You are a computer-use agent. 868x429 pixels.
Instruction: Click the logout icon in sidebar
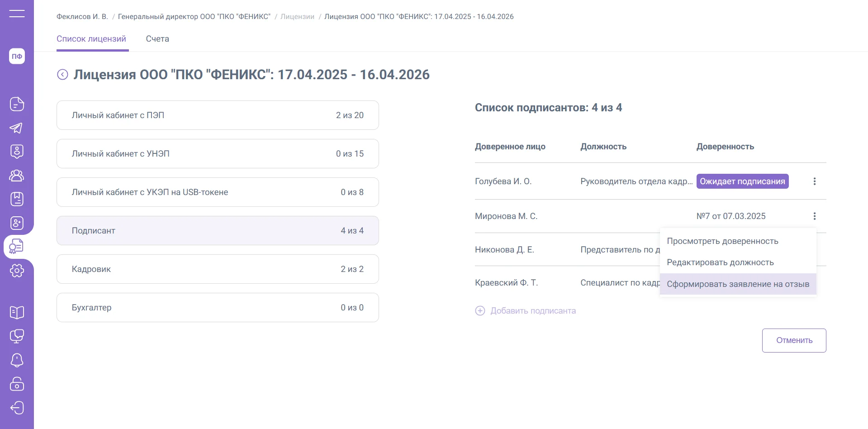[x=17, y=408]
